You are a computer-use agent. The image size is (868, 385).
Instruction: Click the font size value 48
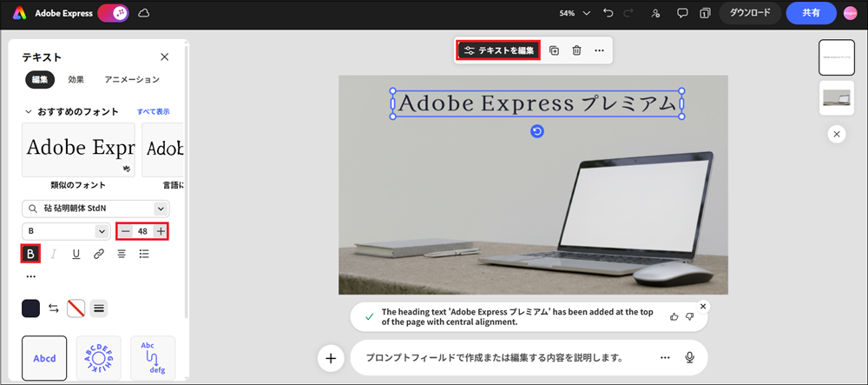pos(143,231)
